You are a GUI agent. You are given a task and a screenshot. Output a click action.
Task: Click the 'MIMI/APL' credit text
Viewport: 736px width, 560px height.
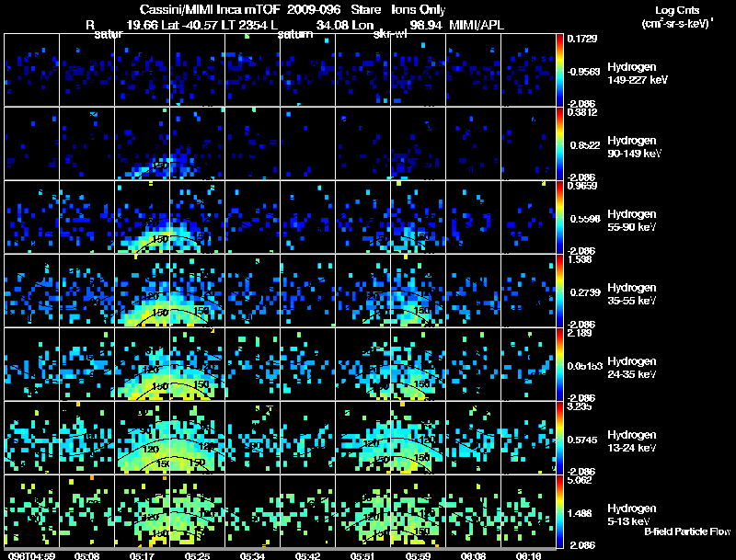(477, 26)
